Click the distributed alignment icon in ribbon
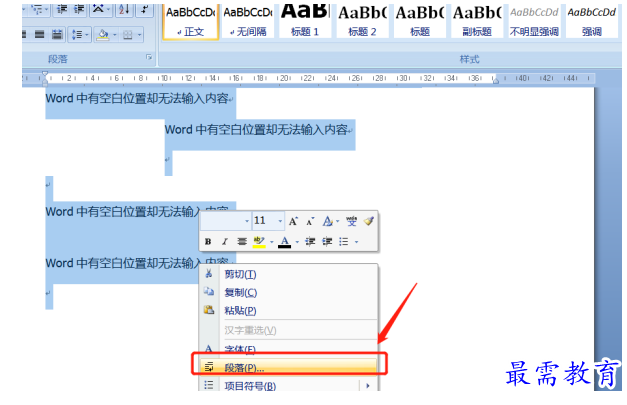Viewport: 627px width, 405px height. (57, 35)
